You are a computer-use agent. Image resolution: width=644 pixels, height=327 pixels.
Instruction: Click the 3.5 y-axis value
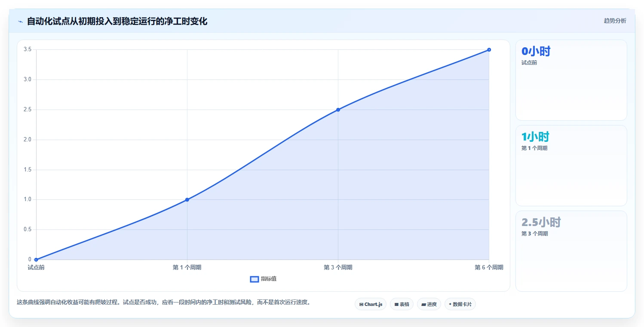pyautogui.click(x=28, y=49)
